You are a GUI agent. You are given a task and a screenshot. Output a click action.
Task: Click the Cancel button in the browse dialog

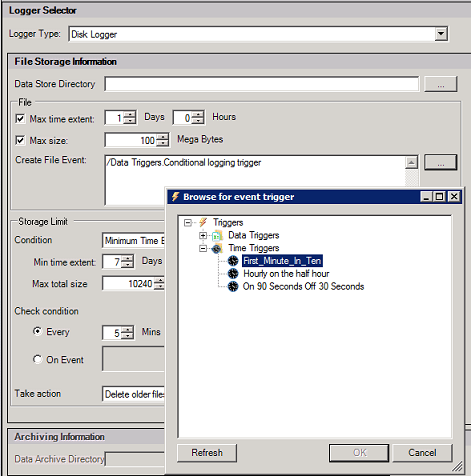pyautogui.click(x=422, y=453)
